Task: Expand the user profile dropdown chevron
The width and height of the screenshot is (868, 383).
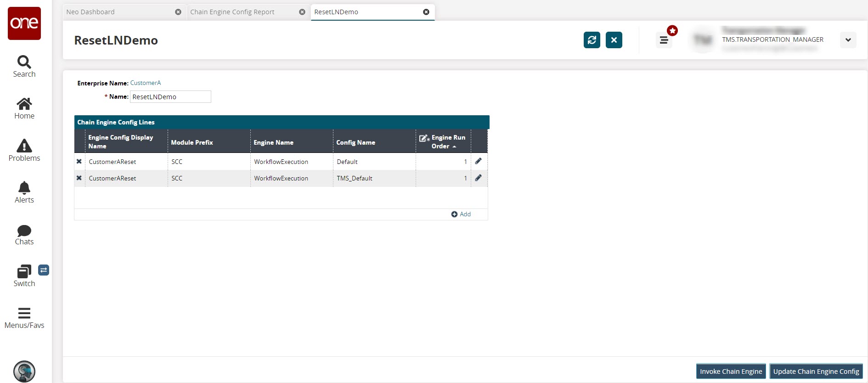Action: pos(848,40)
